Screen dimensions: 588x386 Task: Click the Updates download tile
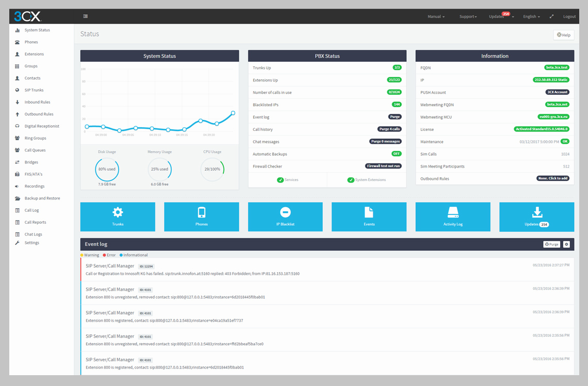[x=536, y=216]
